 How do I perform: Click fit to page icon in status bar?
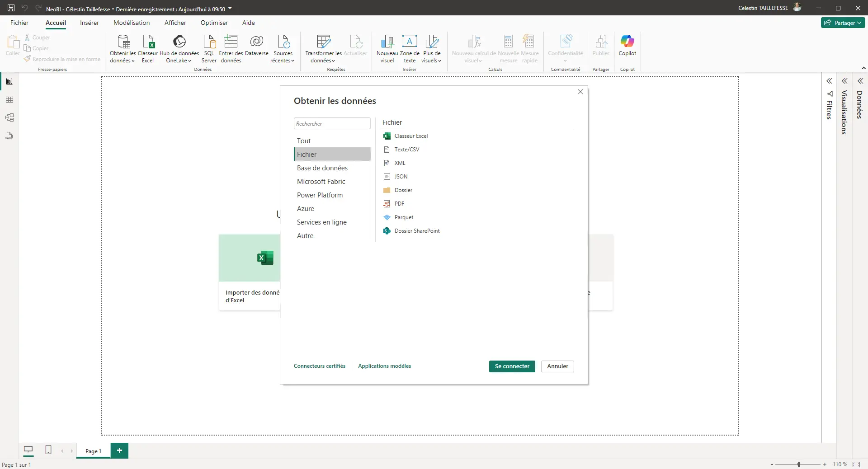pyautogui.click(x=856, y=464)
